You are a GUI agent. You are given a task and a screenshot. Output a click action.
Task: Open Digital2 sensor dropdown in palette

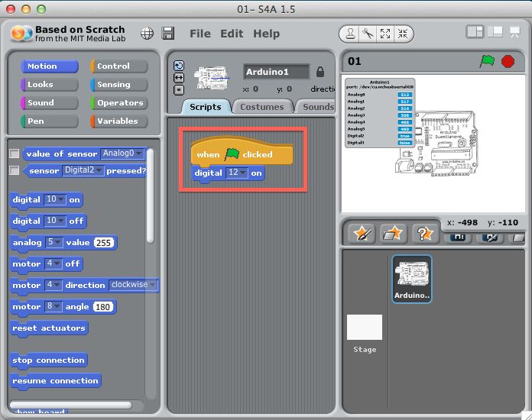click(83, 170)
